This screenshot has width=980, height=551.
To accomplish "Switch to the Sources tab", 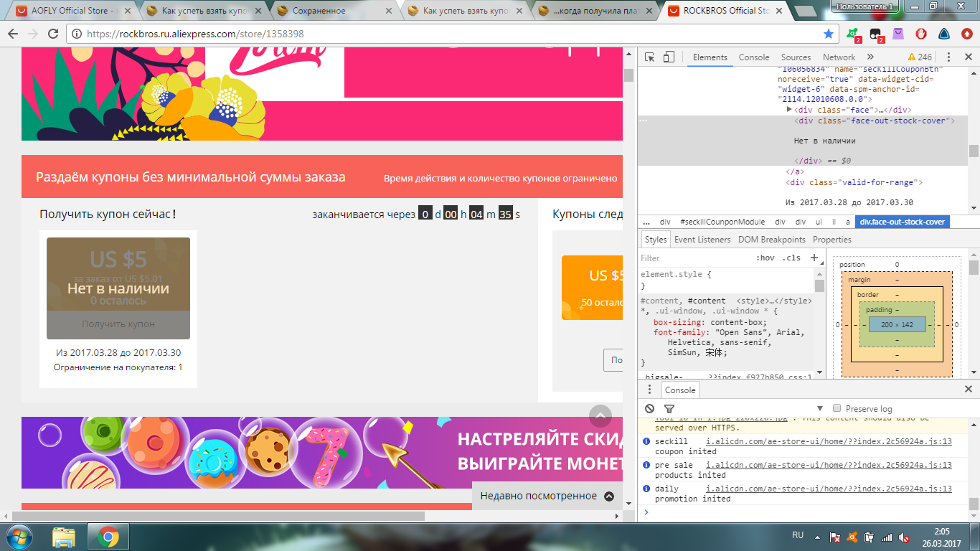I will pyautogui.click(x=796, y=57).
